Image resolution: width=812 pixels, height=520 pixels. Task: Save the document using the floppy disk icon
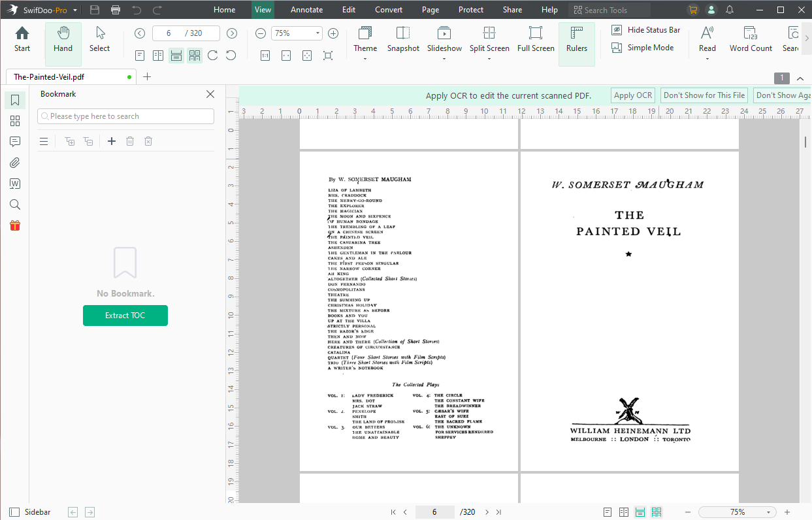pos(95,10)
